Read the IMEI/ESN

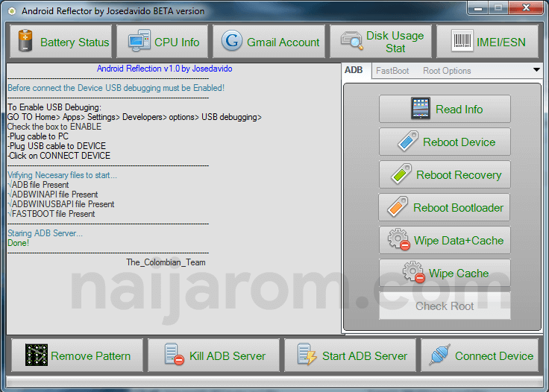487,41
